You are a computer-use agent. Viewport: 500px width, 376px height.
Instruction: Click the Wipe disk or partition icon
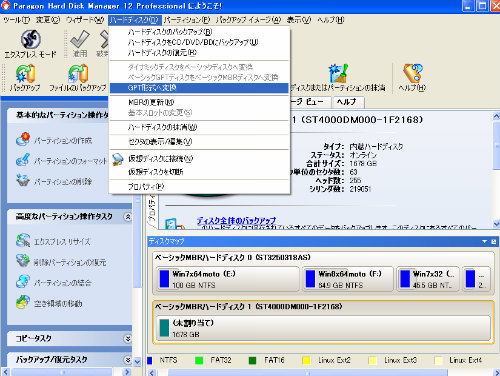338,73
